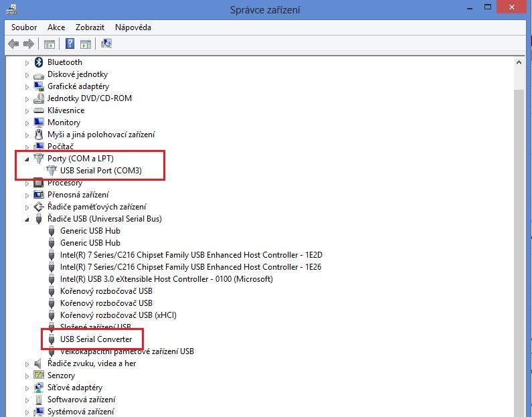Collapse the Porty (COM a LPT) node

click(x=27, y=159)
